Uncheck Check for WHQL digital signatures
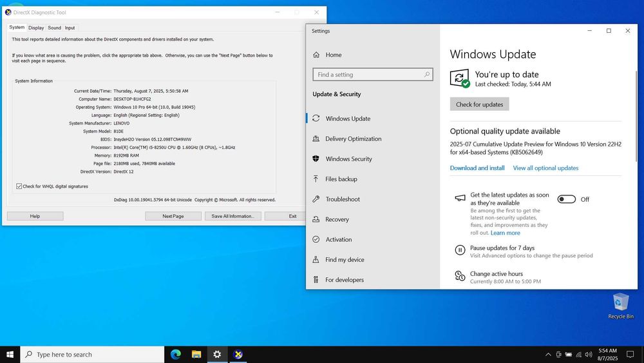The width and height of the screenshot is (644, 363). tap(19, 186)
